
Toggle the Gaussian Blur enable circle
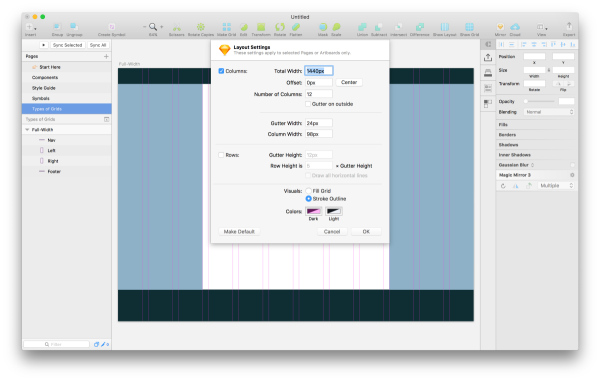coord(572,165)
